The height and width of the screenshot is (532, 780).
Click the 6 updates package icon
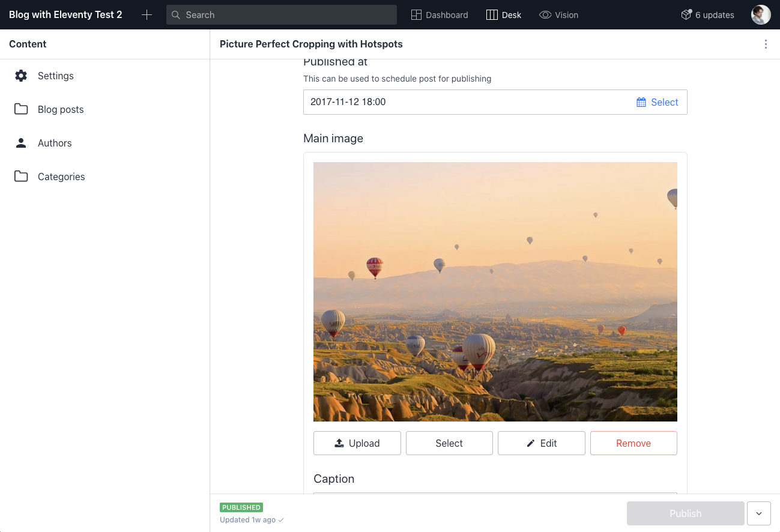(x=686, y=14)
